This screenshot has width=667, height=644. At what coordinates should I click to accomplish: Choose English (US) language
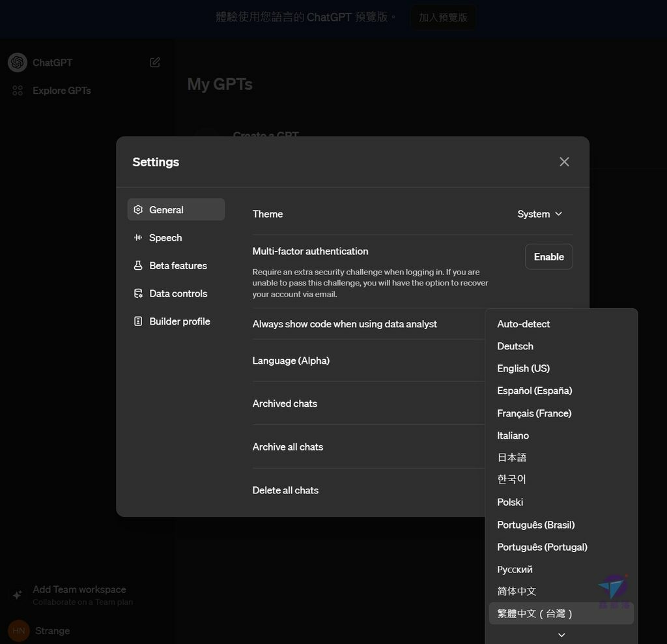coord(561,368)
